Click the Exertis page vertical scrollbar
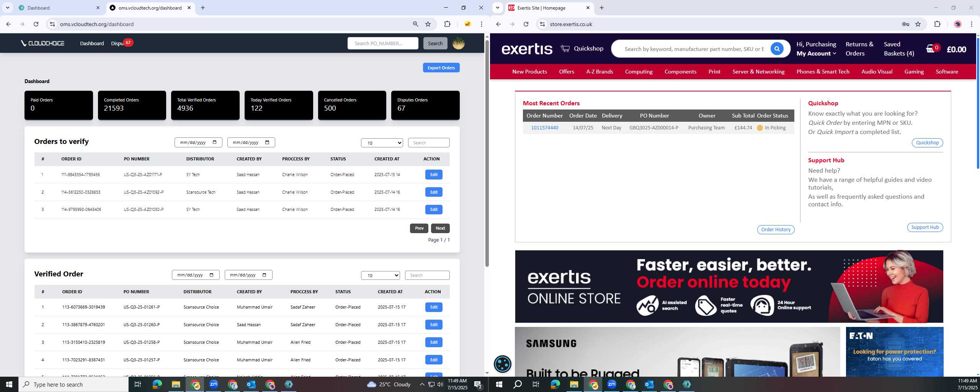Image resolution: width=980 pixels, height=392 pixels. 978,103
